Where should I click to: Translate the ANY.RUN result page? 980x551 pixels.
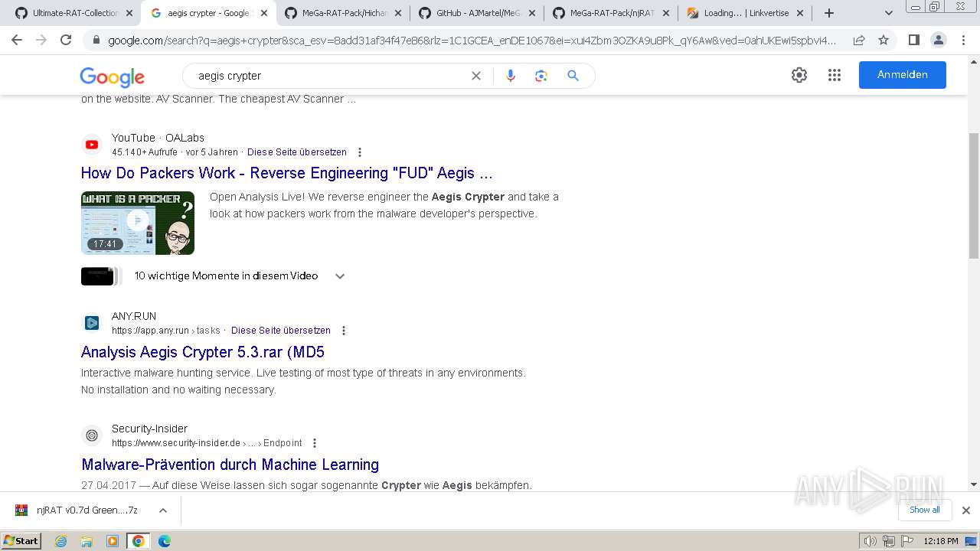click(281, 331)
